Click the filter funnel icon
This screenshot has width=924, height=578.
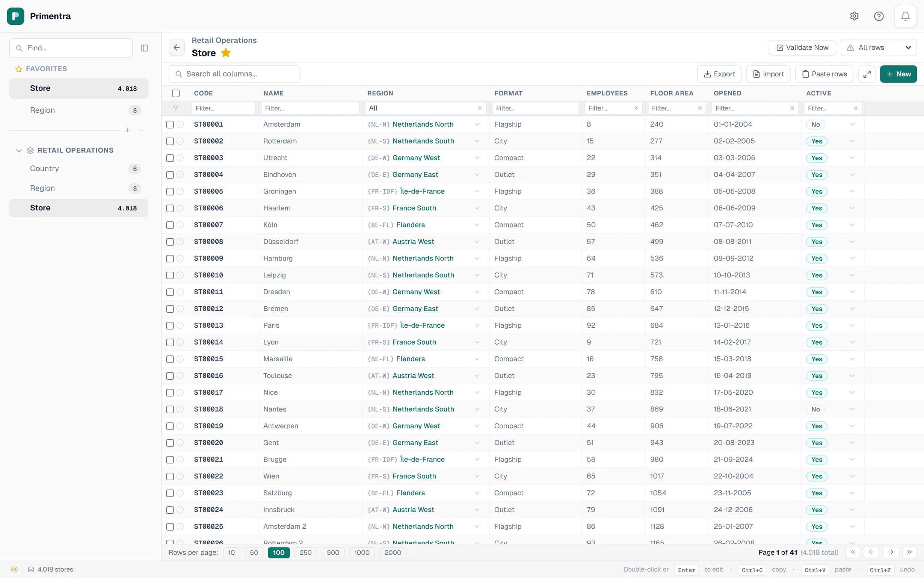click(175, 108)
